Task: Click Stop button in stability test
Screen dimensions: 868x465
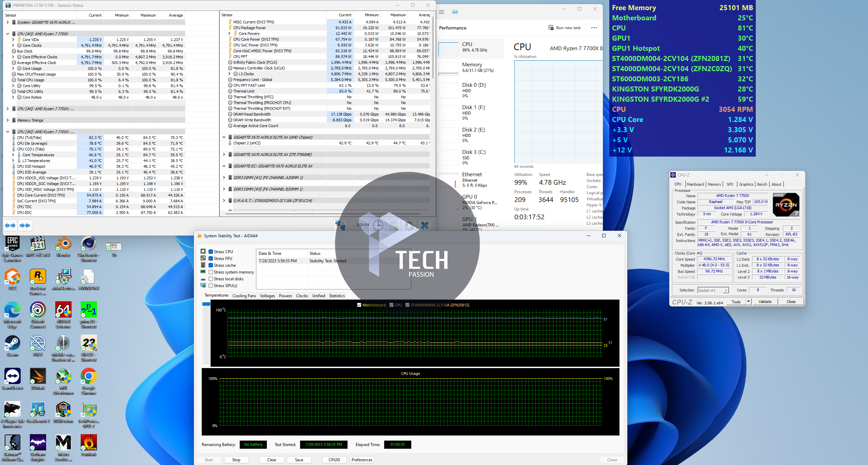Action: (x=236, y=460)
